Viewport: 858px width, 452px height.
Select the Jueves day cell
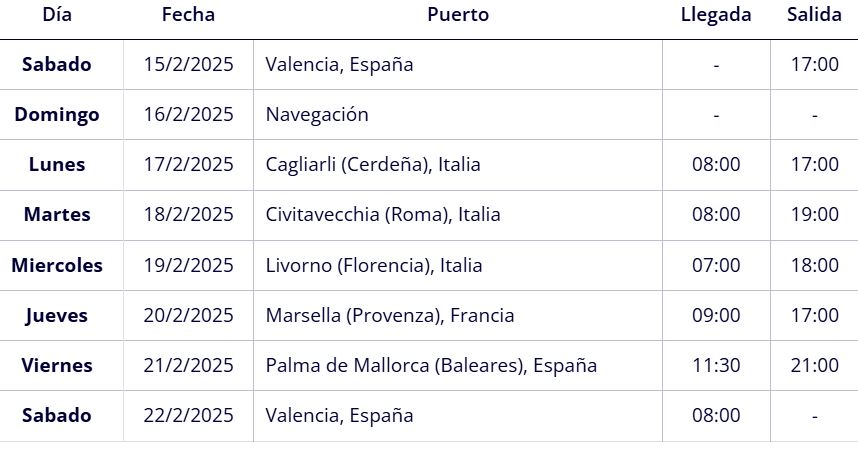click(57, 316)
